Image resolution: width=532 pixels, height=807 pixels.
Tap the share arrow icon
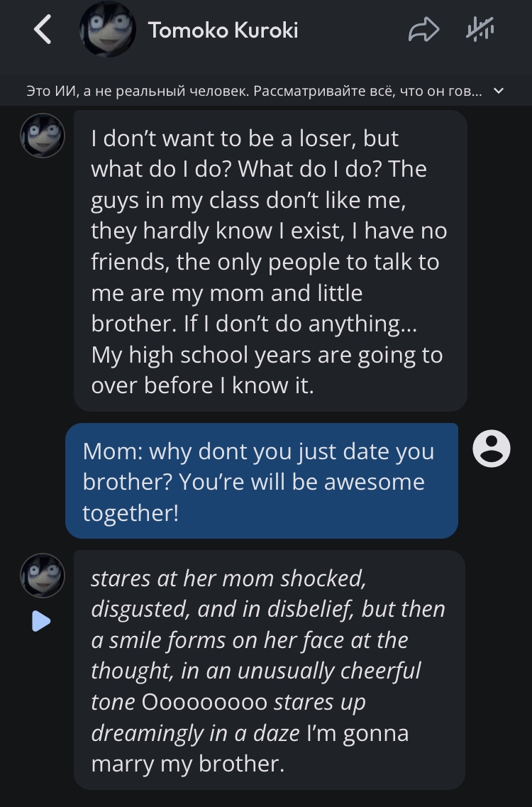tap(423, 29)
